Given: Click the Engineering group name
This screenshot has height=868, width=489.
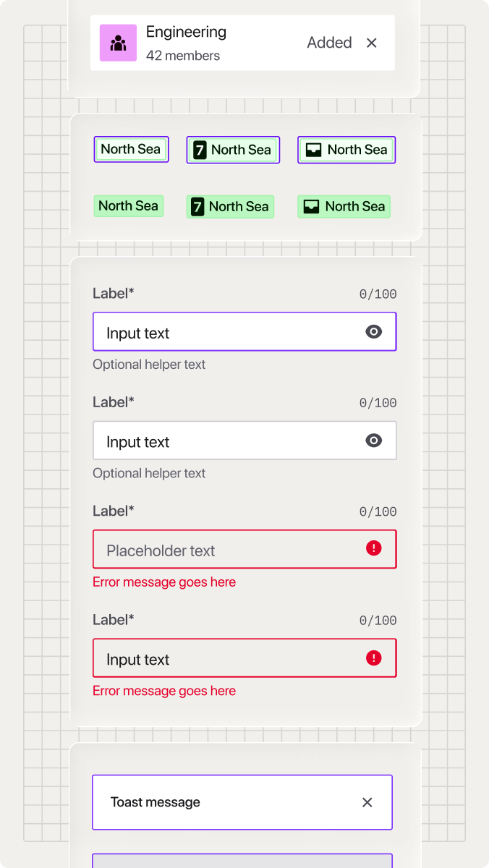Looking at the screenshot, I should [x=186, y=32].
